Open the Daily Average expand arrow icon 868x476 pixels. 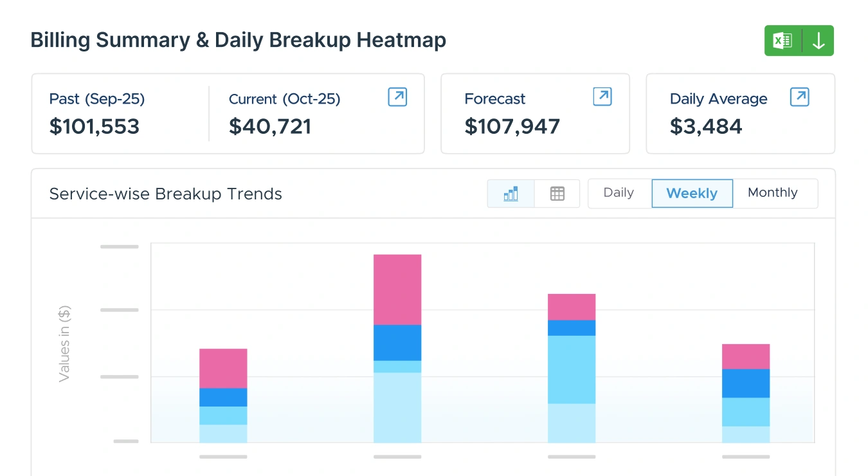pos(799,97)
